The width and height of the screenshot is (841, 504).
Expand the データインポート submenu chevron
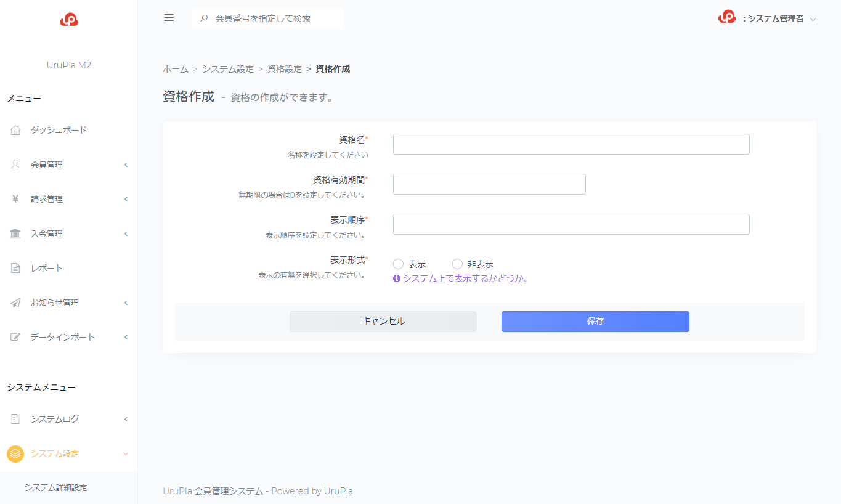tap(126, 337)
